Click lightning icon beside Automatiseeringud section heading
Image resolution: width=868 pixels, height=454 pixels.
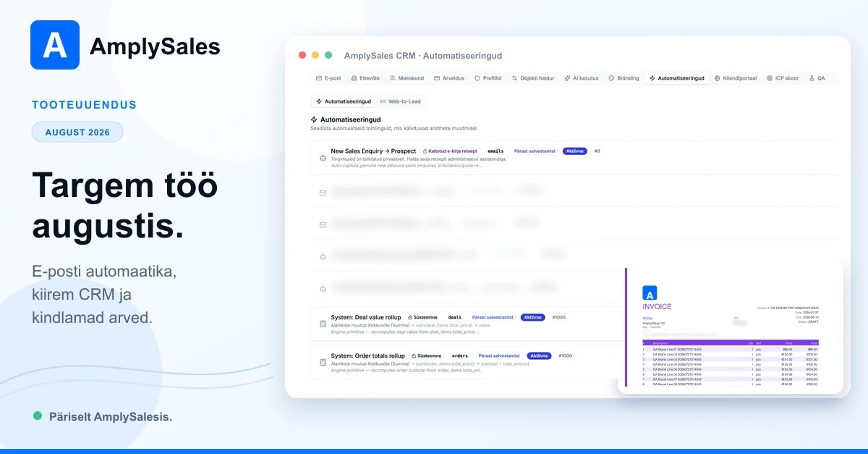314,119
